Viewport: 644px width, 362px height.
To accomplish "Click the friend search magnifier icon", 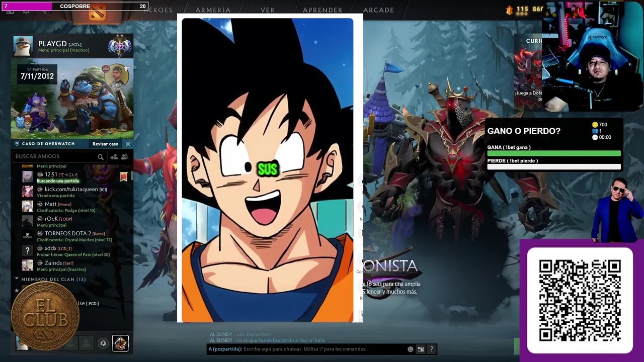I will (101, 157).
